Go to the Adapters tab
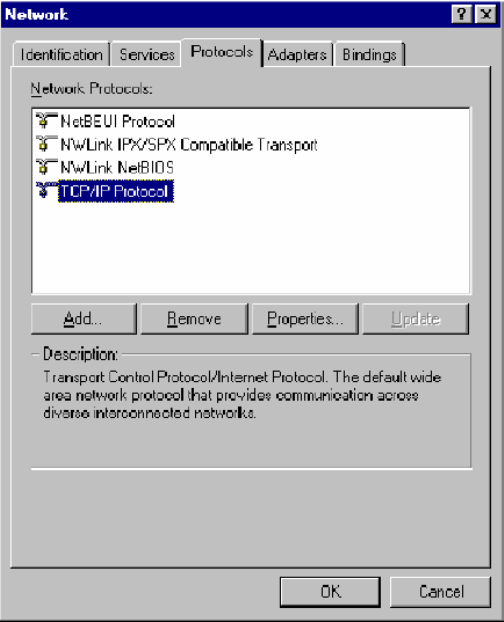This screenshot has height=622, width=504. pyautogui.click(x=297, y=54)
